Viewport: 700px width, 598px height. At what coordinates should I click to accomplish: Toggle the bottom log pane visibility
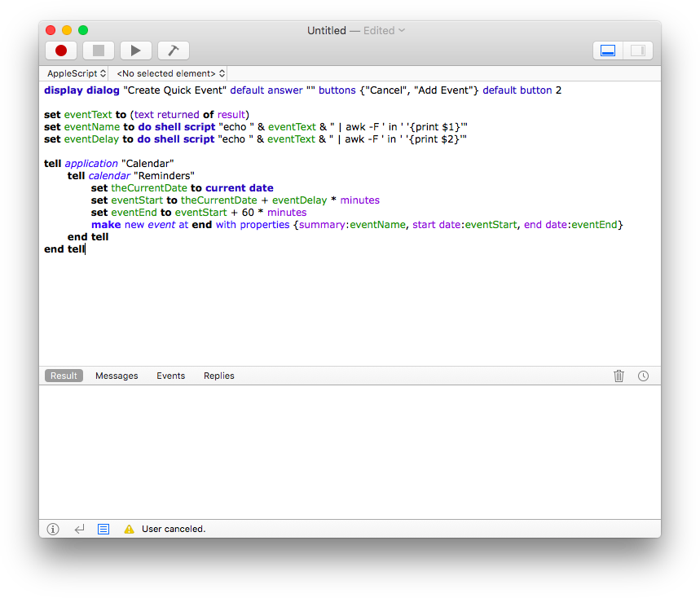607,51
